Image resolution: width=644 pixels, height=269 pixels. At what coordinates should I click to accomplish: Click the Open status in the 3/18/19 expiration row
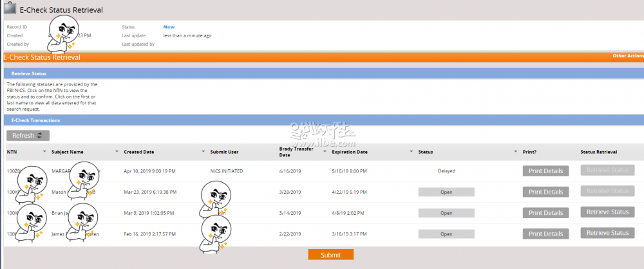point(446,234)
